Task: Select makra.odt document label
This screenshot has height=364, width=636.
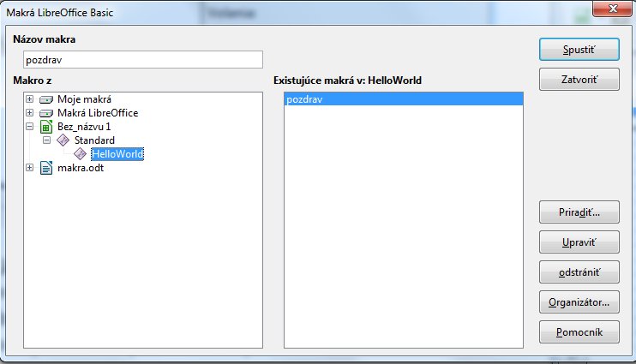Action: pos(81,168)
